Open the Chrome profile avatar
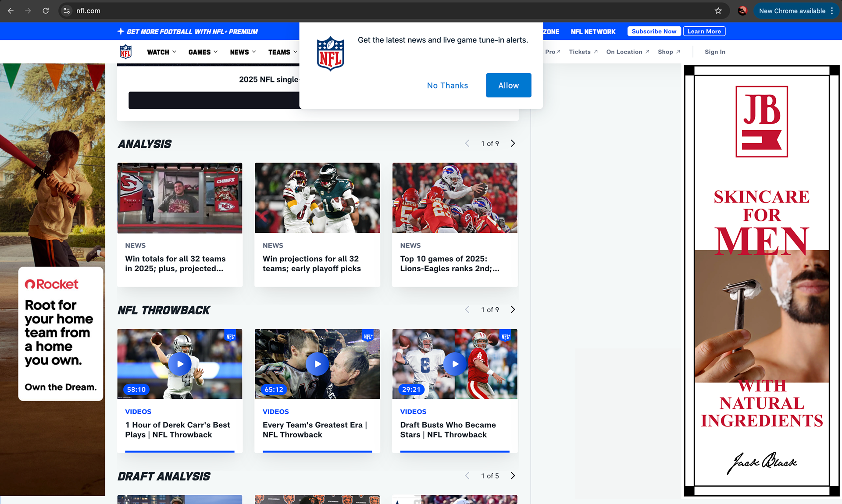This screenshot has width=842, height=504. [x=742, y=11]
